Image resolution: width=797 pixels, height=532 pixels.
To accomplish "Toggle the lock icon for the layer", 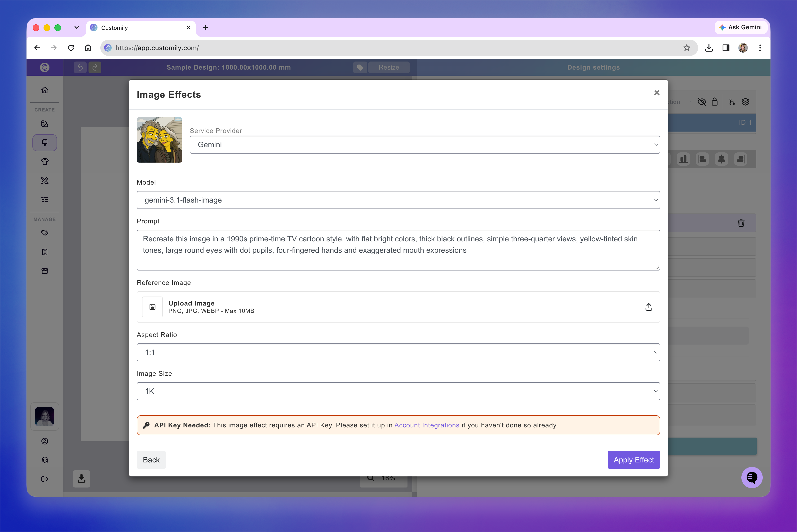I will point(715,102).
